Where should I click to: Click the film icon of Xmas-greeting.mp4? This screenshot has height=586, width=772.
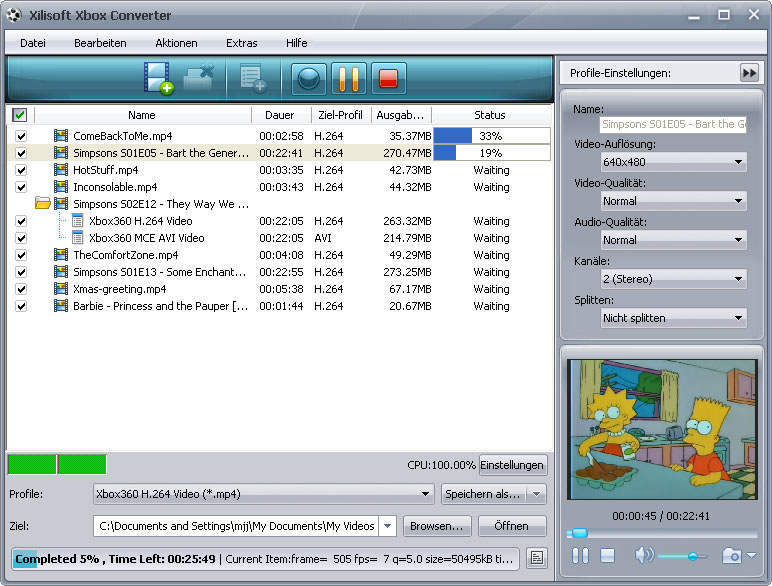point(61,289)
